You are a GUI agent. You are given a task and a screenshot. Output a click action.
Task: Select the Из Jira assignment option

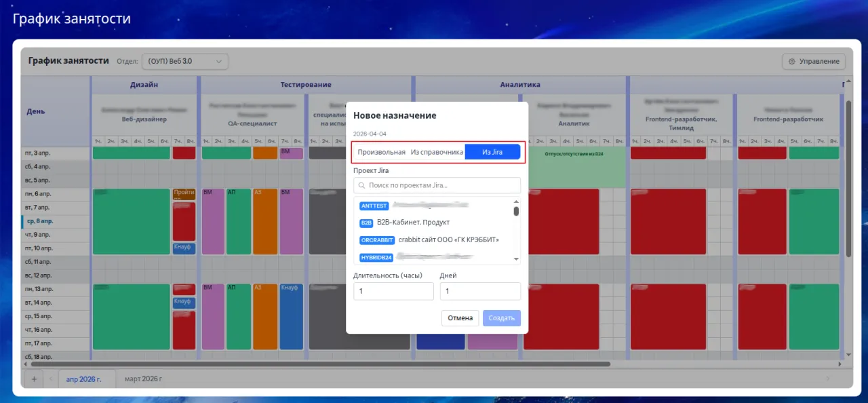(492, 152)
